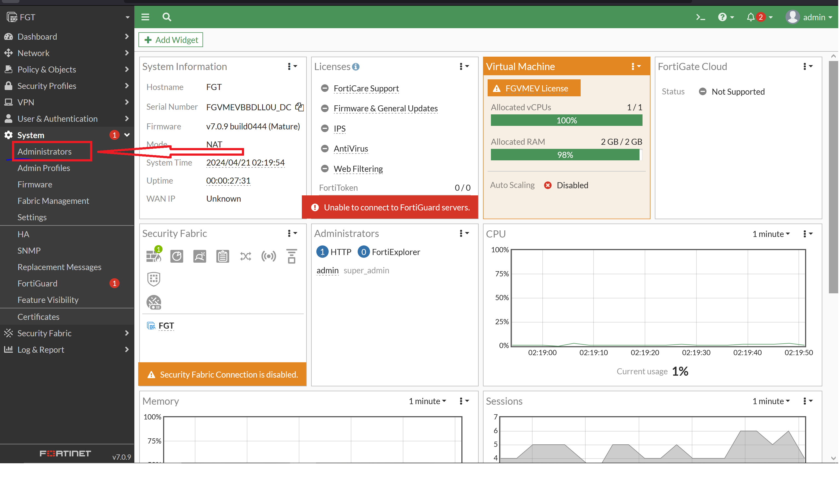Open Firmware & General Updates link
This screenshot has height=504, width=839.
tap(386, 108)
